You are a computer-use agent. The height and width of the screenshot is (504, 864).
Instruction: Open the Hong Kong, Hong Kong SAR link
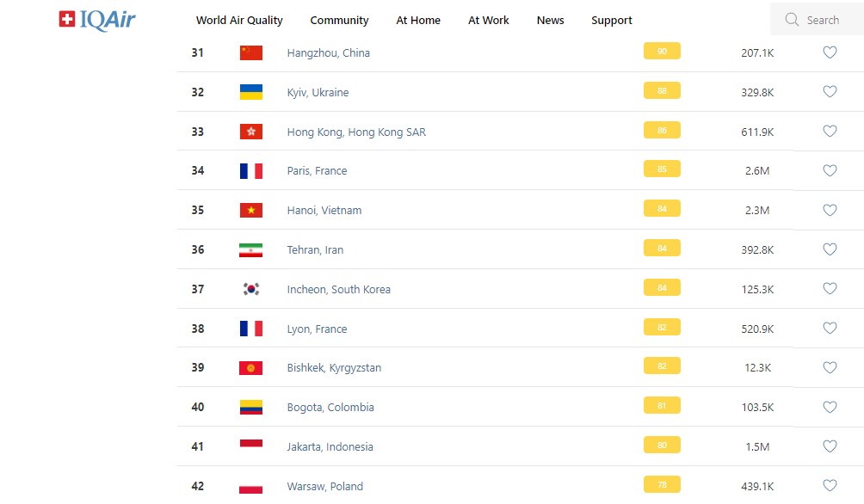tap(356, 132)
